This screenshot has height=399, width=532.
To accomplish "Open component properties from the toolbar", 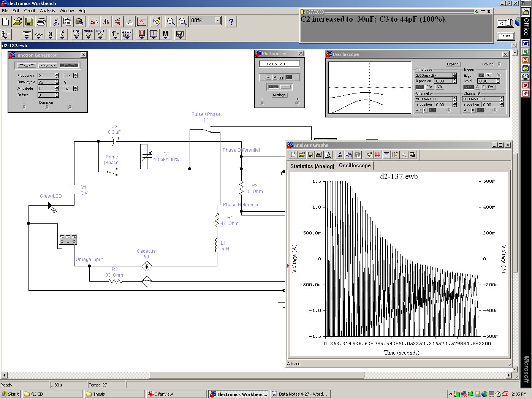I will click(156, 22).
